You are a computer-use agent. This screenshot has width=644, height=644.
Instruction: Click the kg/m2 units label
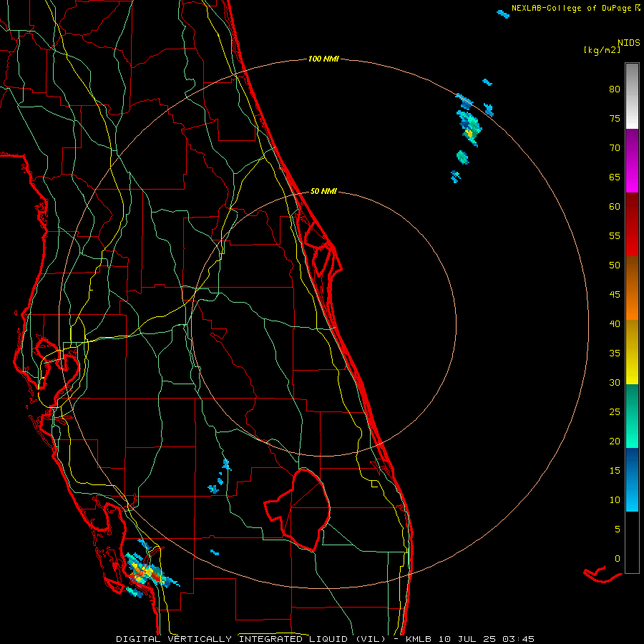click(x=602, y=50)
